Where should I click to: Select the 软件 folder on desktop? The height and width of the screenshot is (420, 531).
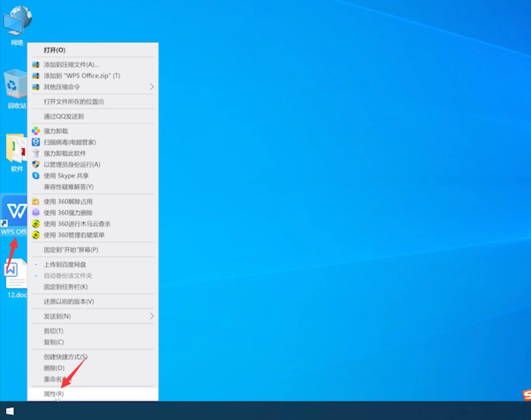click(x=16, y=153)
